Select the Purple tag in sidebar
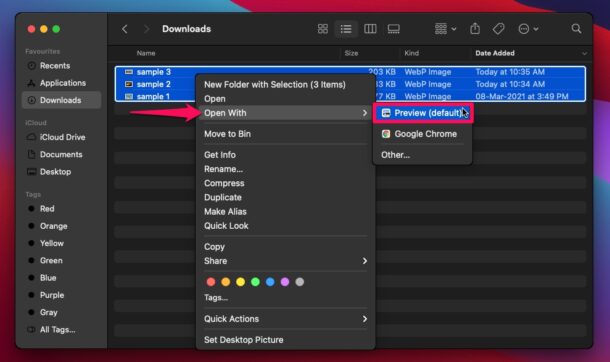Image resolution: width=610 pixels, height=362 pixels. pos(62,295)
